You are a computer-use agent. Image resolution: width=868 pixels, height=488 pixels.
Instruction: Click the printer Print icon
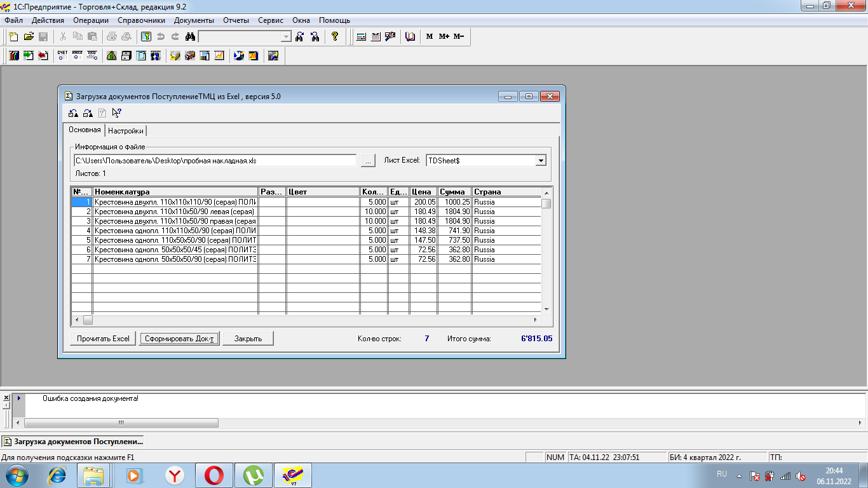coord(112,37)
